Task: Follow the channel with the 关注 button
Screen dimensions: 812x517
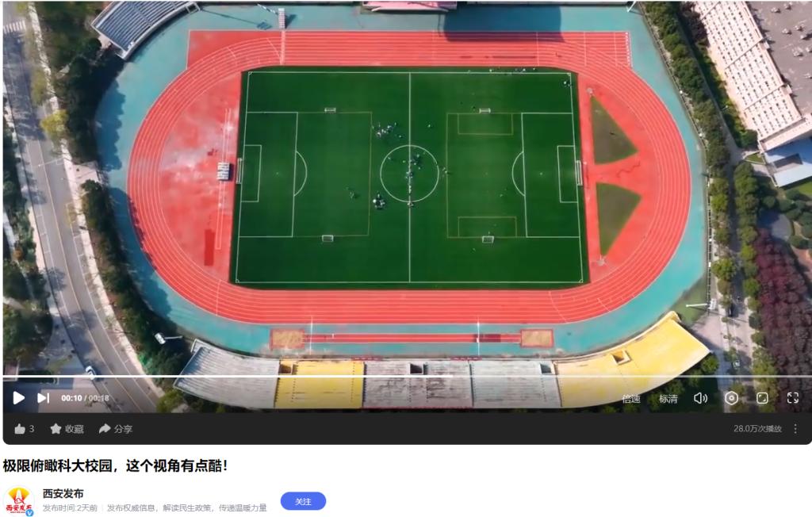Action: [x=303, y=501]
